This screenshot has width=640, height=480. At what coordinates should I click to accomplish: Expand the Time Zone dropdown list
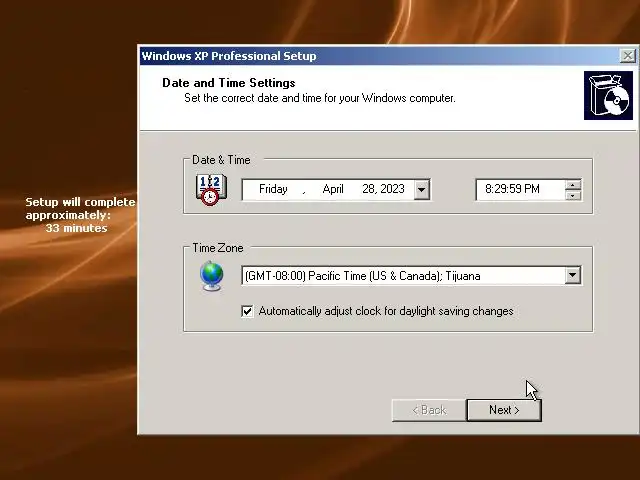point(573,276)
